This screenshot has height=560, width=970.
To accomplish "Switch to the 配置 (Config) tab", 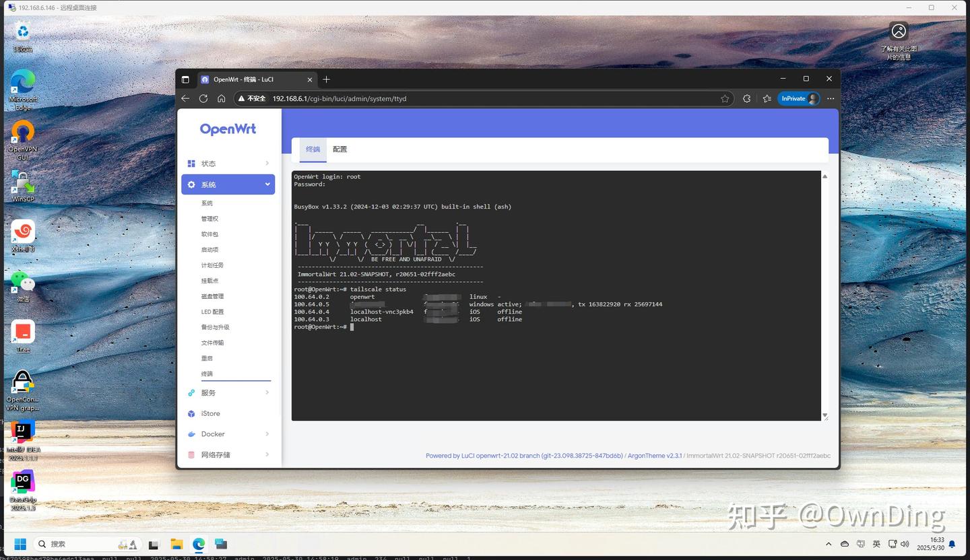I will [x=340, y=149].
